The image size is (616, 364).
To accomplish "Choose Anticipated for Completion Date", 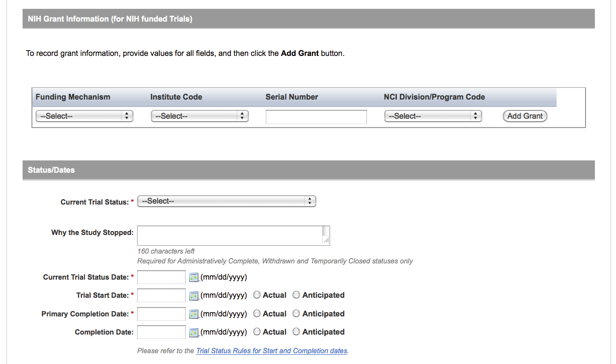I will click(296, 332).
